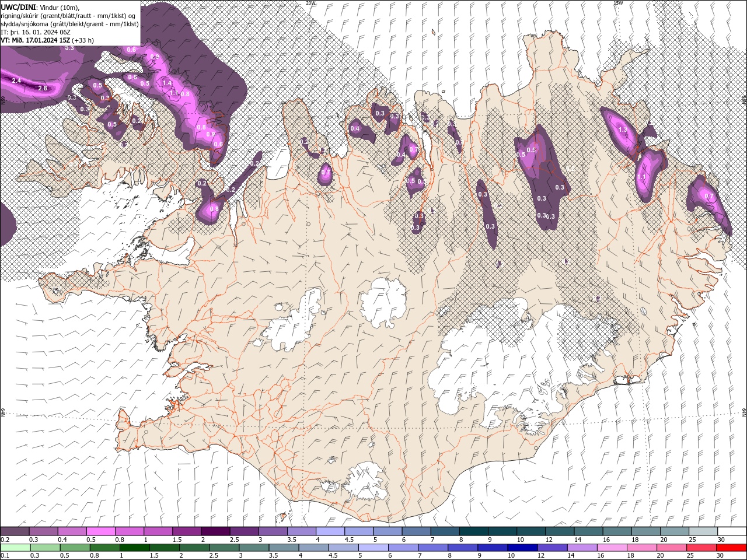This screenshot has height=560, width=747.
Task: Click the '1.3' value in the northeast
Action: point(622,130)
